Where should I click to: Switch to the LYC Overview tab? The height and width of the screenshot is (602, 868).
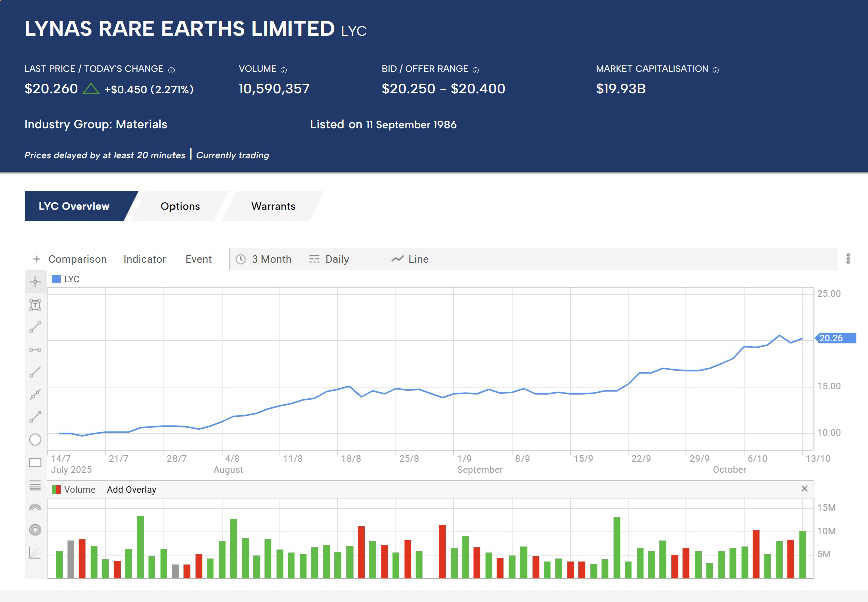pyautogui.click(x=74, y=206)
